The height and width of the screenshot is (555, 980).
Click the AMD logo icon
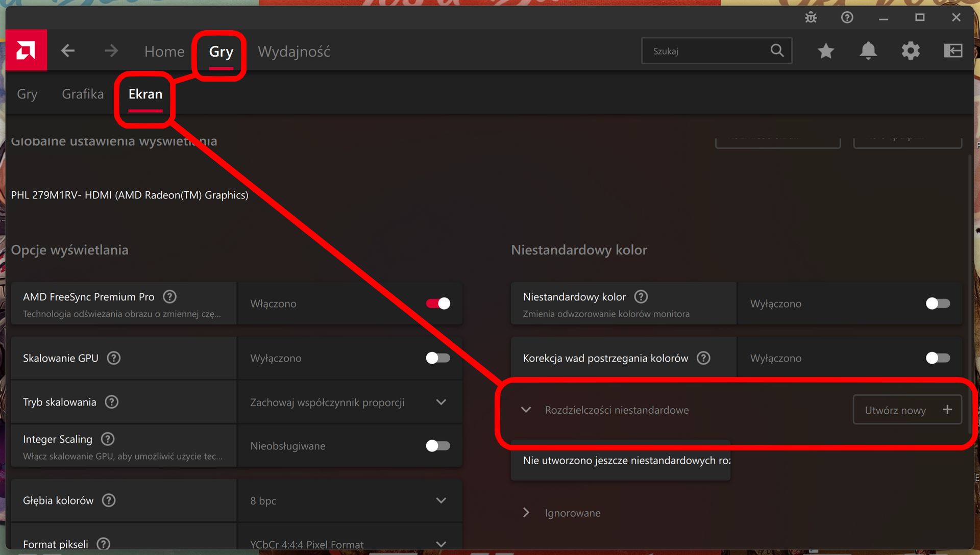click(x=26, y=50)
